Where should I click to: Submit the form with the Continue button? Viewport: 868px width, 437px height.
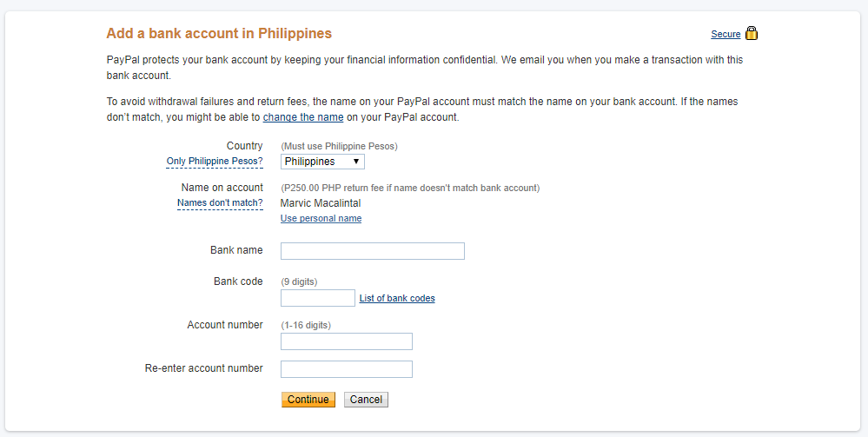point(308,400)
